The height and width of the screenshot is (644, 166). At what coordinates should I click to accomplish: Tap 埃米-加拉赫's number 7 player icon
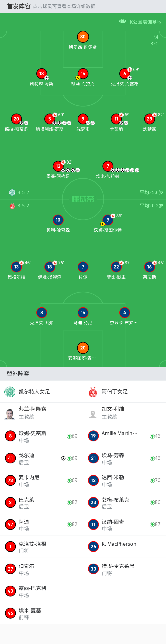coord(108,166)
